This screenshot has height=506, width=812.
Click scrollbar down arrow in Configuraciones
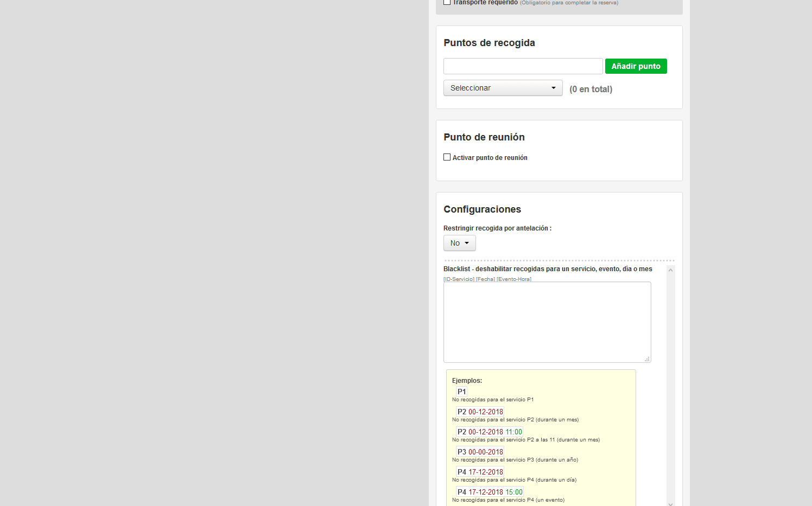670,503
